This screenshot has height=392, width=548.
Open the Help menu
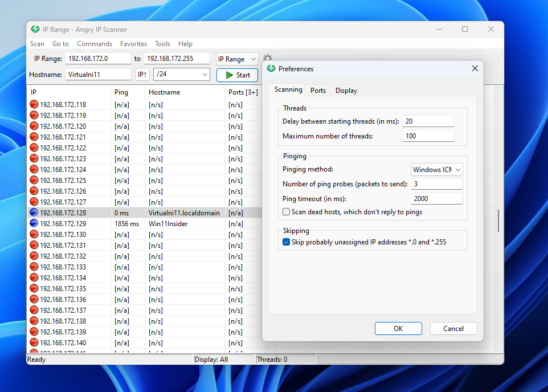click(185, 44)
